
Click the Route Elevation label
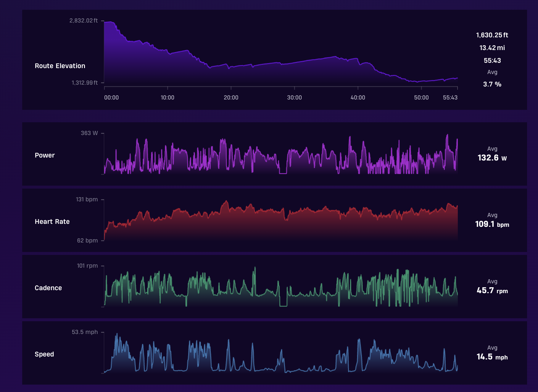coord(60,66)
